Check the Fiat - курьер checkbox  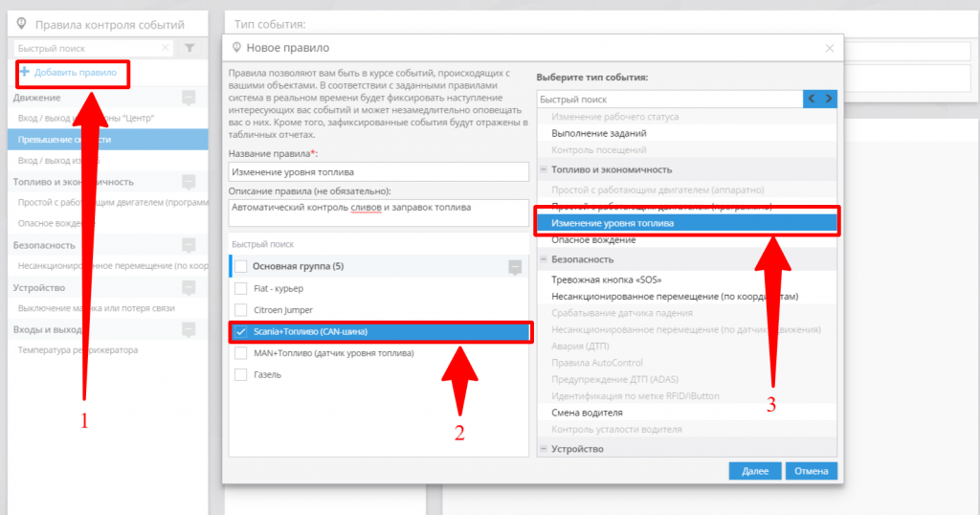tap(241, 288)
